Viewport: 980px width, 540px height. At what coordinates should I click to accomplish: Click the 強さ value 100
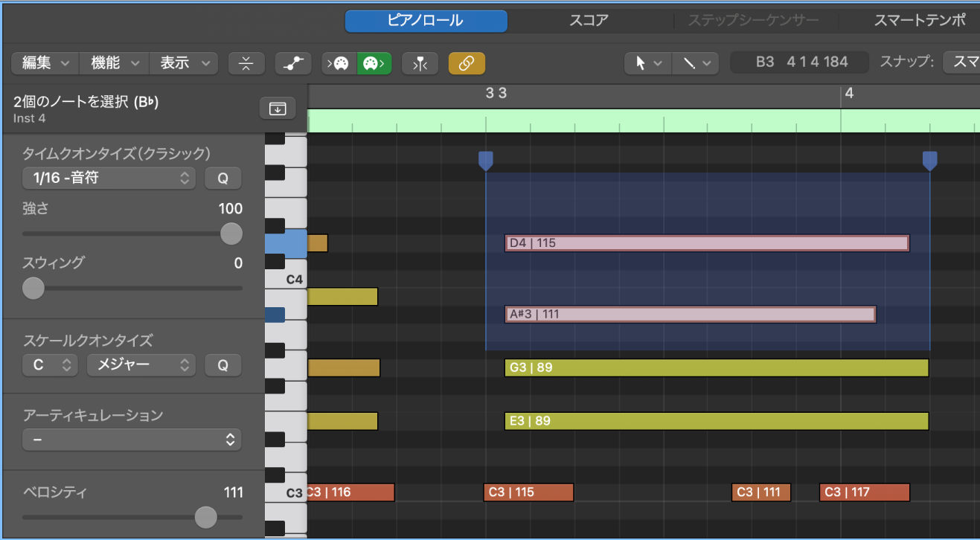tap(231, 209)
